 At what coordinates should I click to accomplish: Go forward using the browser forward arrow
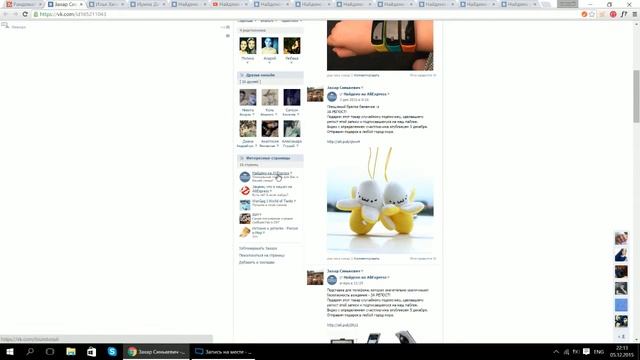(x=15, y=14)
